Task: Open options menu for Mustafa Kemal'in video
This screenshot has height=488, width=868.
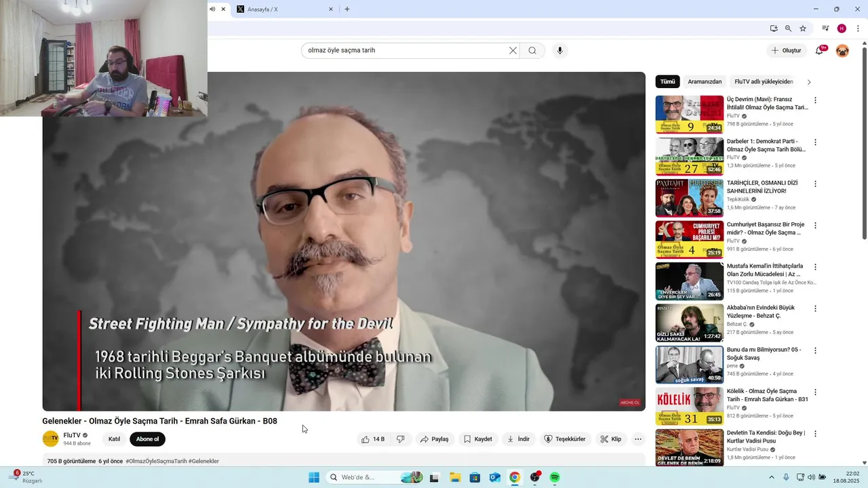Action: [815, 267]
